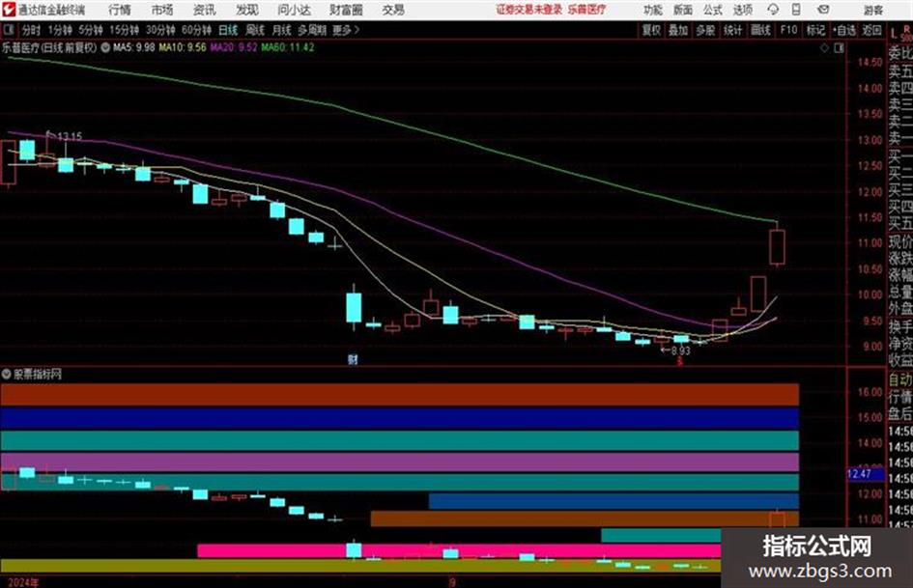Switch to 5分钟 period
The width and height of the screenshot is (913, 588).
pyautogui.click(x=90, y=30)
